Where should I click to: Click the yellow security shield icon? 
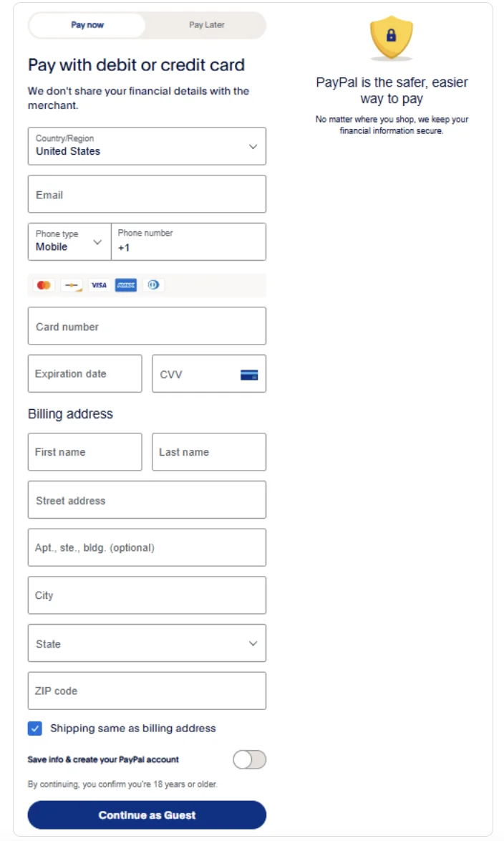pos(391,38)
